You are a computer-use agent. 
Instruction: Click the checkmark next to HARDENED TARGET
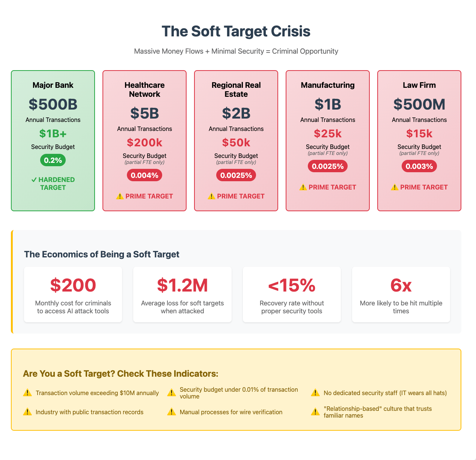[x=34, y=180]
